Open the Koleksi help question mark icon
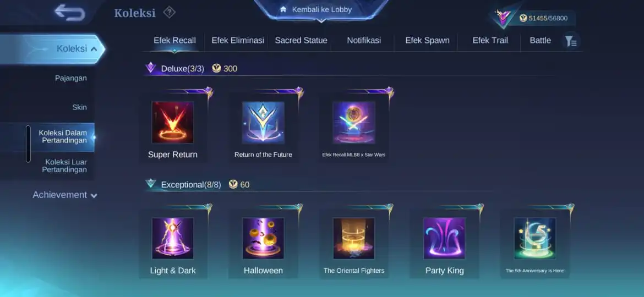Viewport: 644px width, 297px height. pos(169,12)
